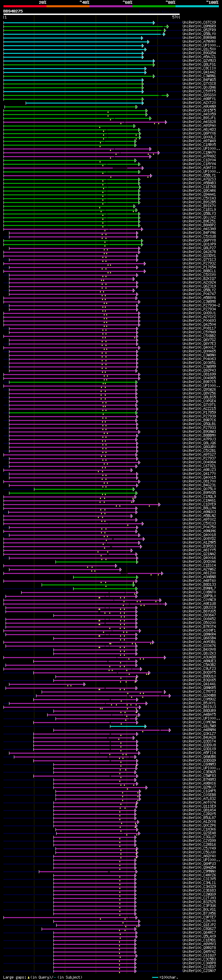Click the last hit UniRef100_C2SN07

[199, 971]
